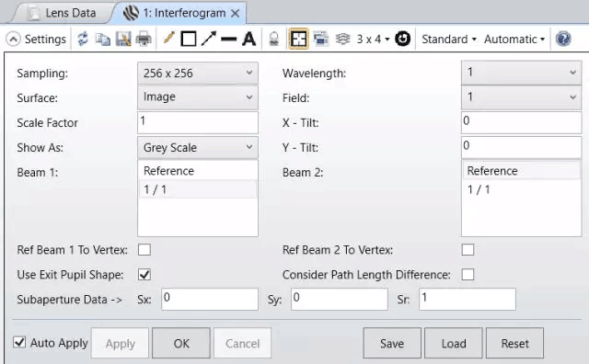Open the Field dropdown
This screenshot has width=589, height=364.
click(x=522, y=97)
